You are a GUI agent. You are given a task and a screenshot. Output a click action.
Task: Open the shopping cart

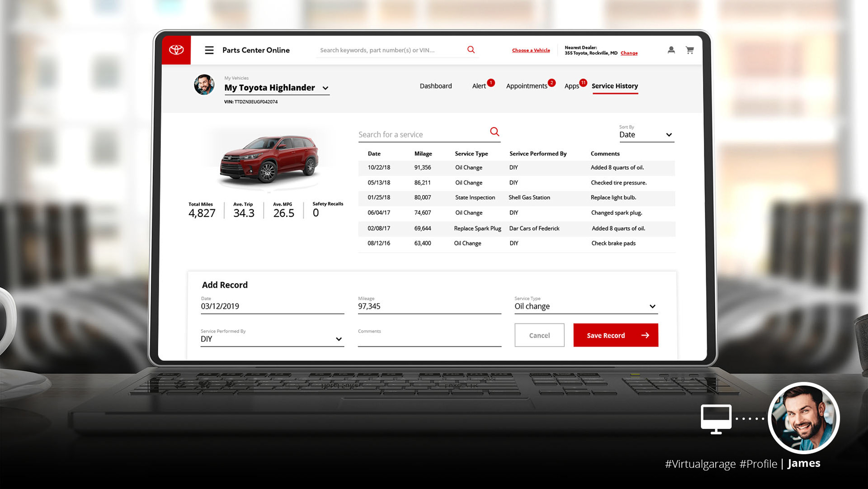[x=690, y=50]
